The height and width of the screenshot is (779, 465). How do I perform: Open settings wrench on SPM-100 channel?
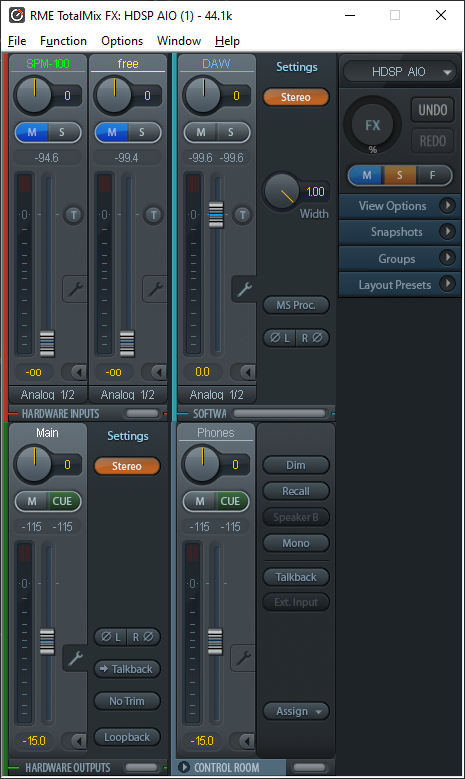75,289
